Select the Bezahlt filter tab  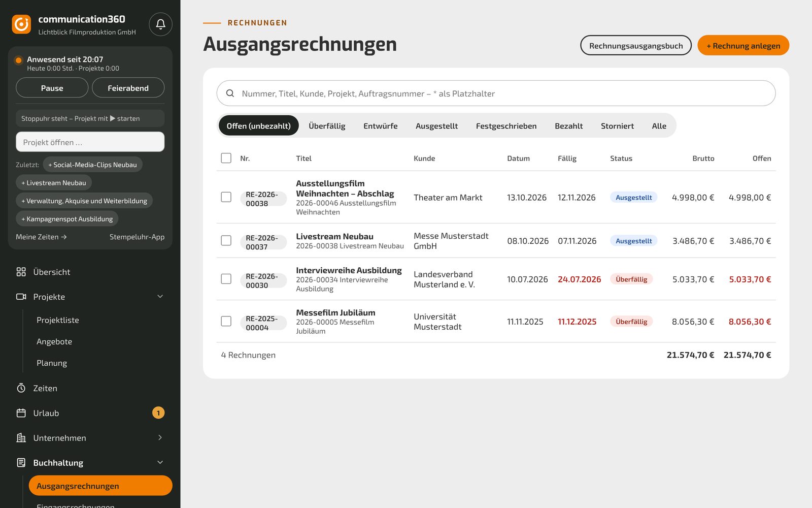568,126
